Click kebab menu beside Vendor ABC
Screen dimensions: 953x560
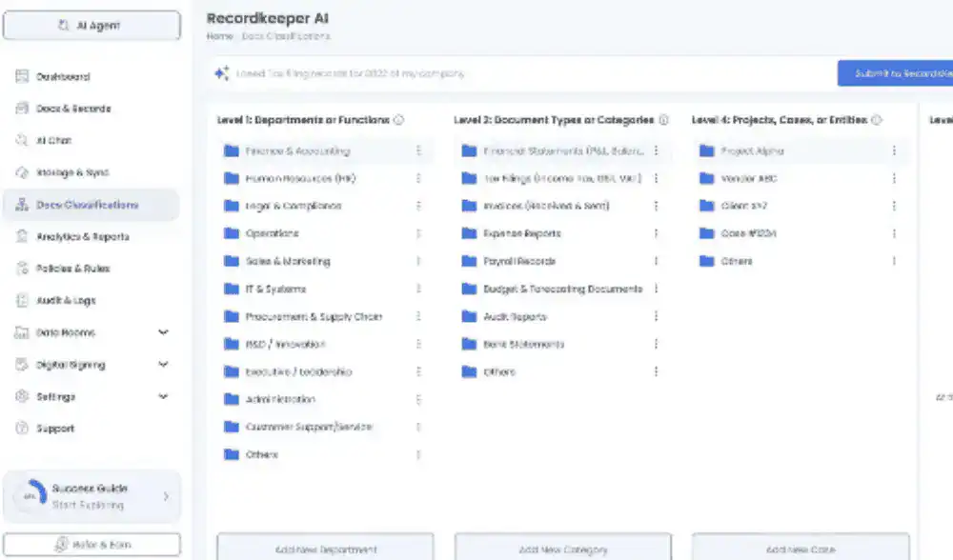click(x=893, y=178)
